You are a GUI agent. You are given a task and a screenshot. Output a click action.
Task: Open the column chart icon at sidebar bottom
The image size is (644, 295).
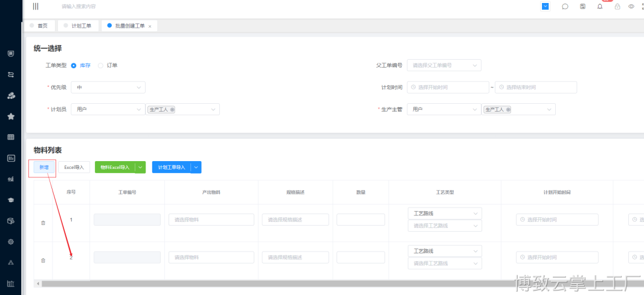[11, 284]
